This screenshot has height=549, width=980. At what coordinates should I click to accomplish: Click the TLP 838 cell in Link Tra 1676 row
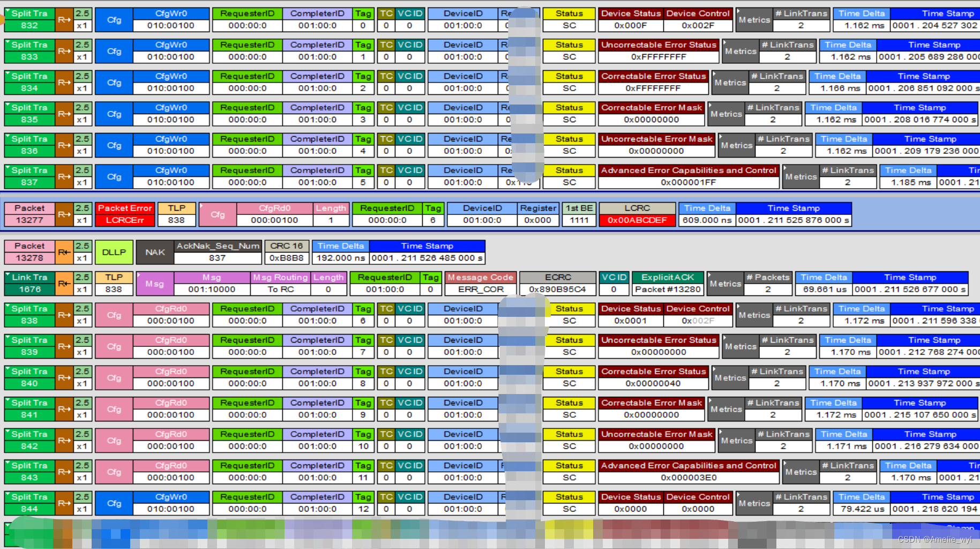114,284
